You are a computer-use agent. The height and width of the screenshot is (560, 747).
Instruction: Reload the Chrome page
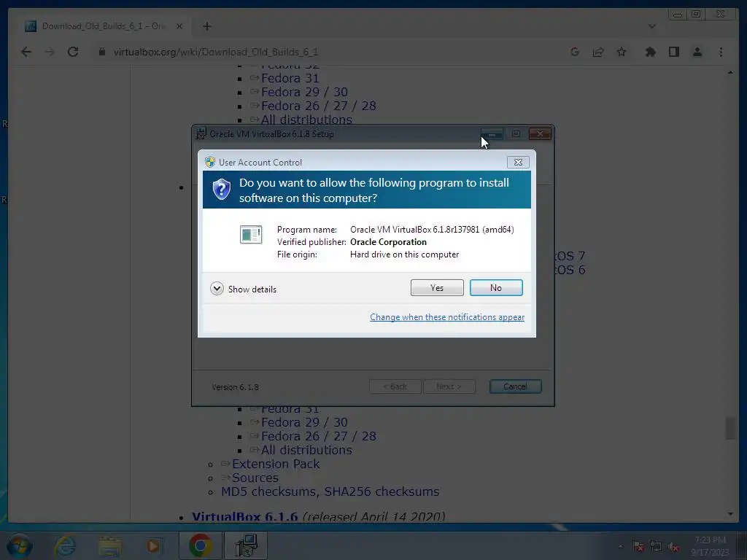73,52
